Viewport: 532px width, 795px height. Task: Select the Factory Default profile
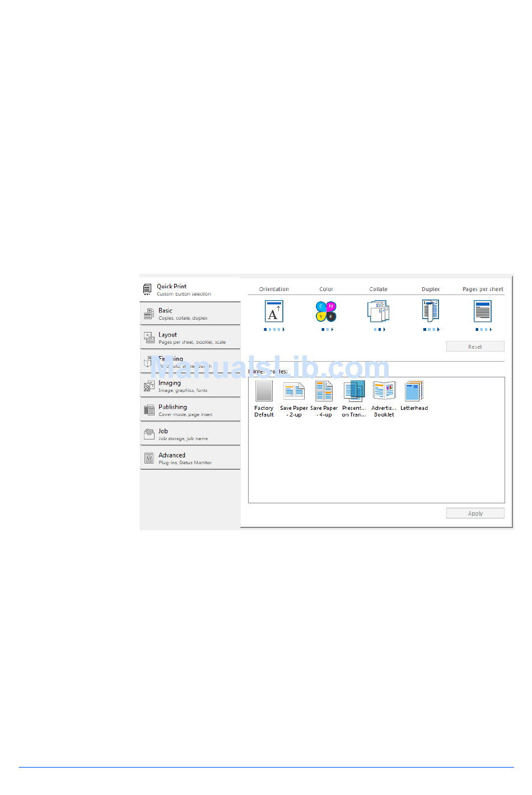click(264, 399)
